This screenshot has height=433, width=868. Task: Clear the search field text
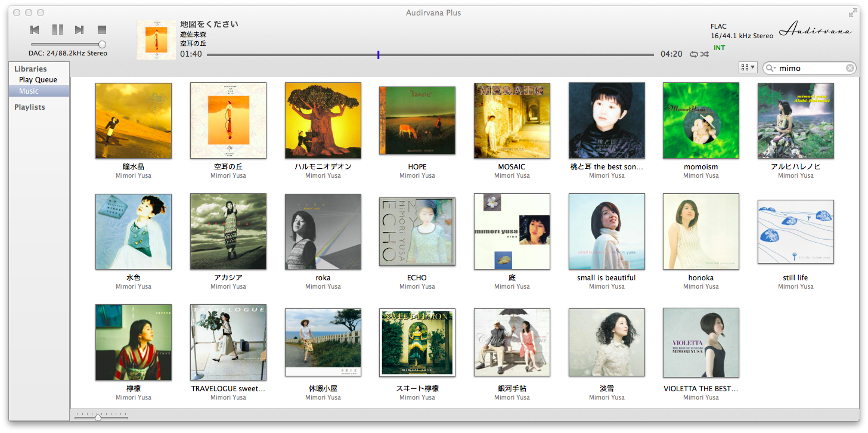coord(850,69)
